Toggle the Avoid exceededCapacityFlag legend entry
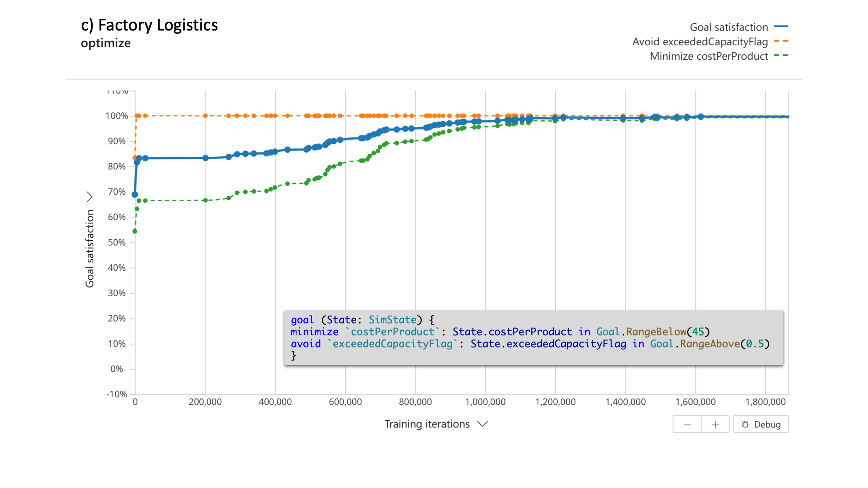The image size is (868, 488). tap(710, 41)
